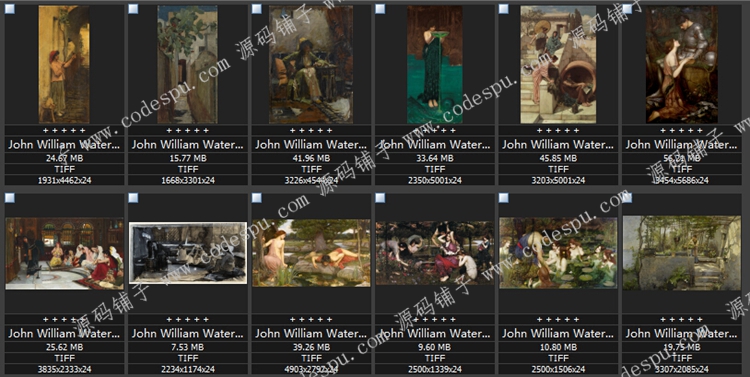Select the grayscale 2234x1174x24 thumbnail
750x377 pixels.
pos(188,253)
